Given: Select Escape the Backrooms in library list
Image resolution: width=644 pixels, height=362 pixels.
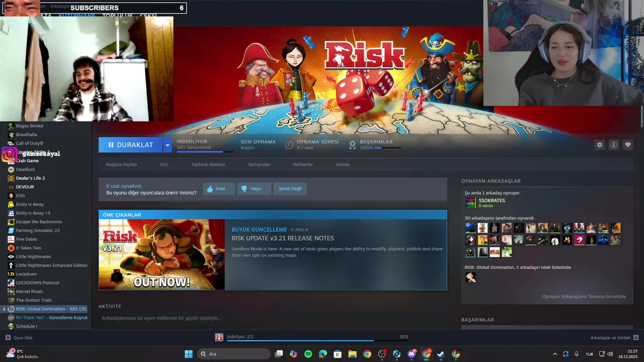Looking at the screenshot, I should (x=39, y=222).
